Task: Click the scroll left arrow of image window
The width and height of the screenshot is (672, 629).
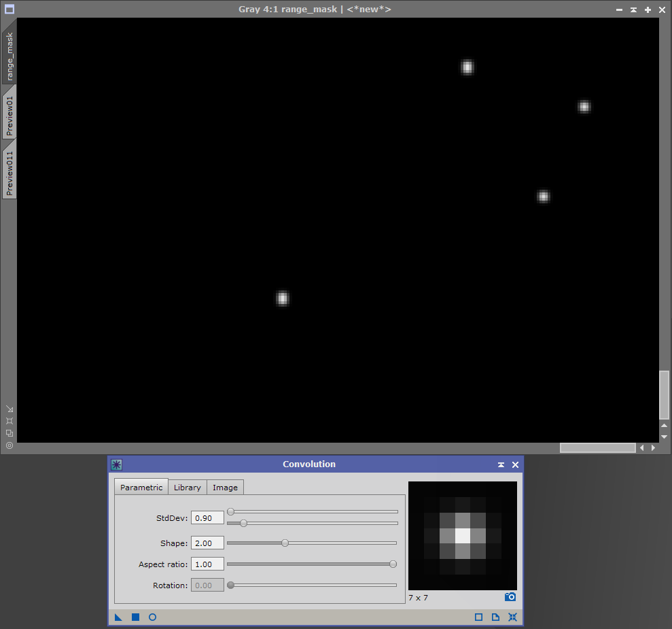Action: coord(642,447)
